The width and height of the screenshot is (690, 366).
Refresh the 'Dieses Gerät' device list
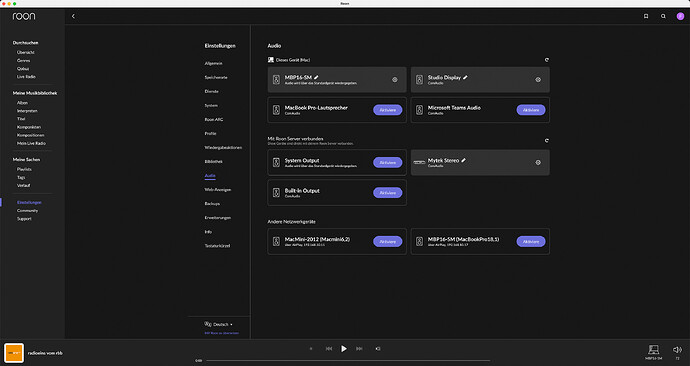[547, 60]
